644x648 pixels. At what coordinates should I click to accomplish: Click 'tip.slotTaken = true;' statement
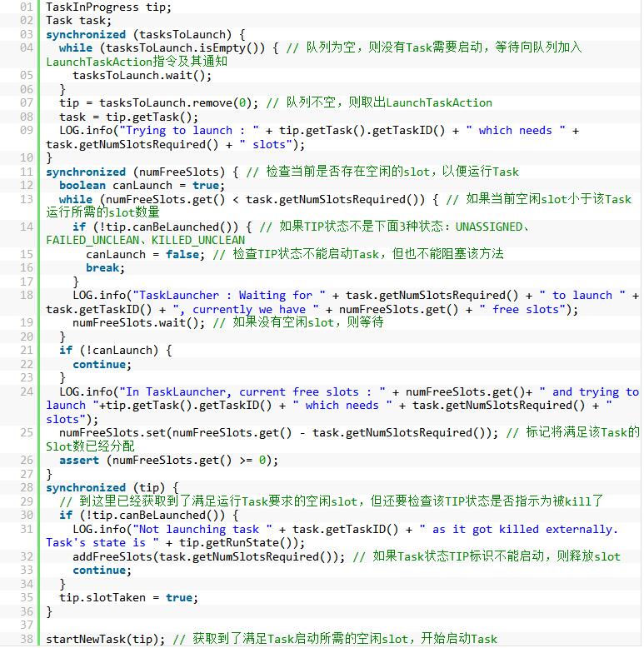coord(125,597)
